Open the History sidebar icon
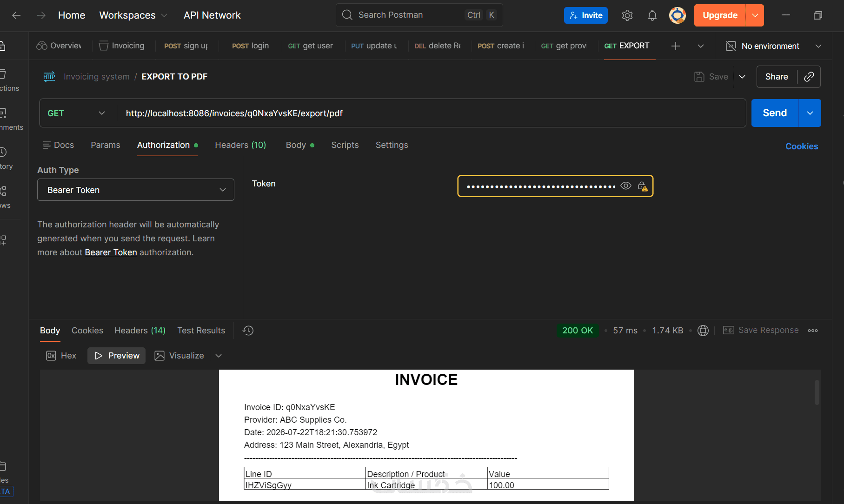This screenshot has width=844, height=504. [3, 152]
